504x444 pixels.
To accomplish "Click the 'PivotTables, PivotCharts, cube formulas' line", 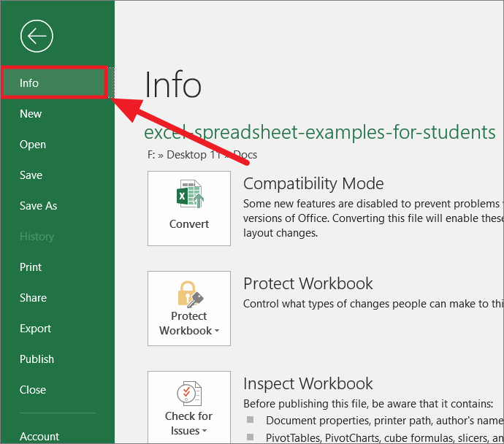I will [x=384, y=438].
